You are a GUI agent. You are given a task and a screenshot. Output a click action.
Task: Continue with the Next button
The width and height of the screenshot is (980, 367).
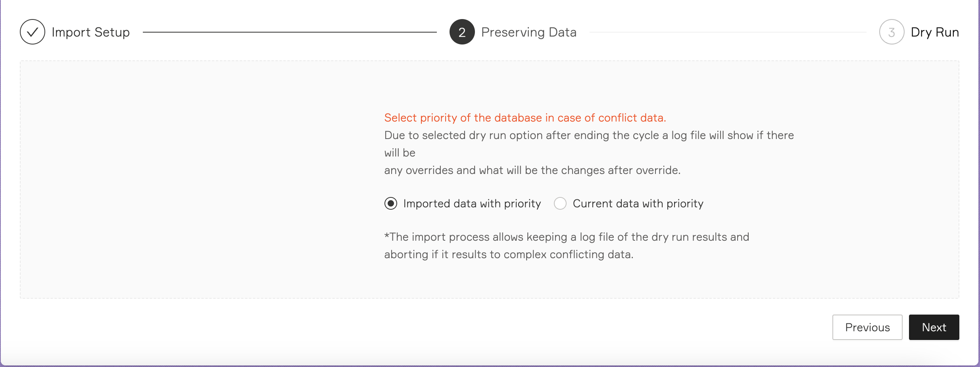tap(934, 327)
